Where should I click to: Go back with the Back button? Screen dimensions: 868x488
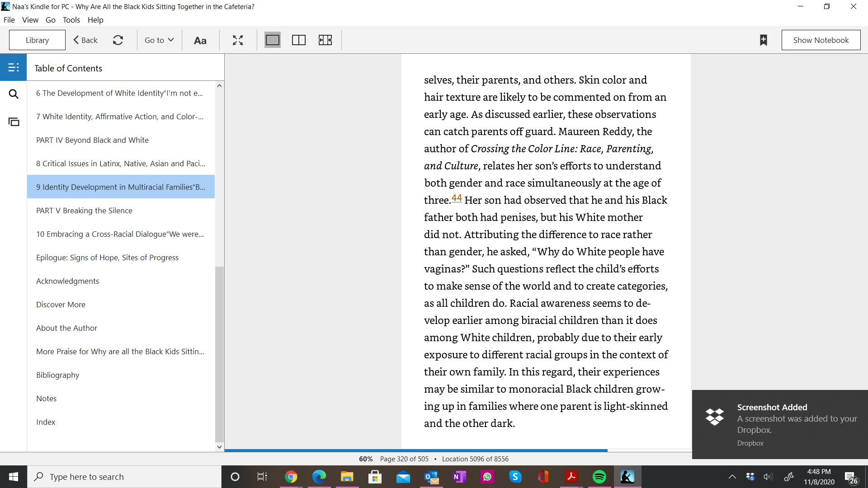85,40
